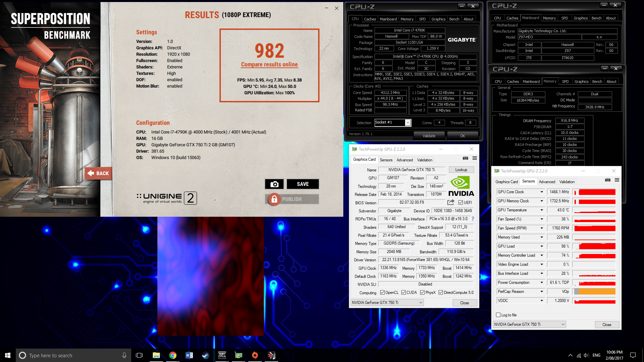Open the Memory Used sensor dropdown

[541, 237]
